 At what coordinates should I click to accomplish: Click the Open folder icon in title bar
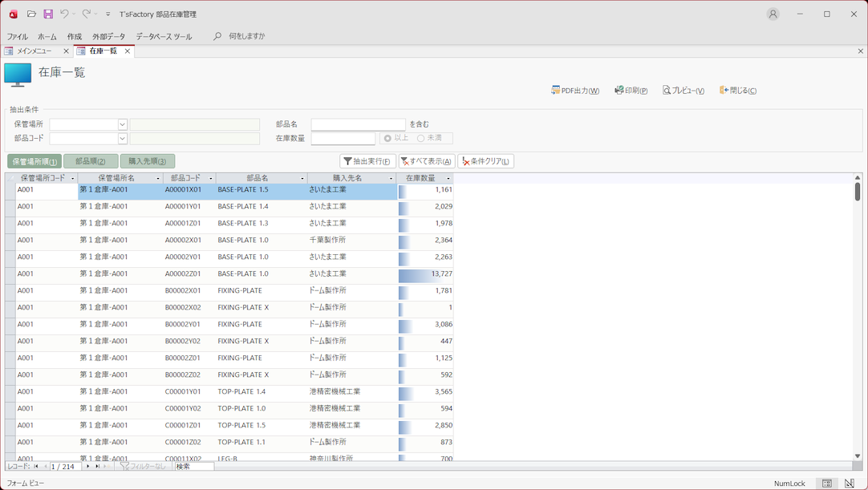pos(31,14)
